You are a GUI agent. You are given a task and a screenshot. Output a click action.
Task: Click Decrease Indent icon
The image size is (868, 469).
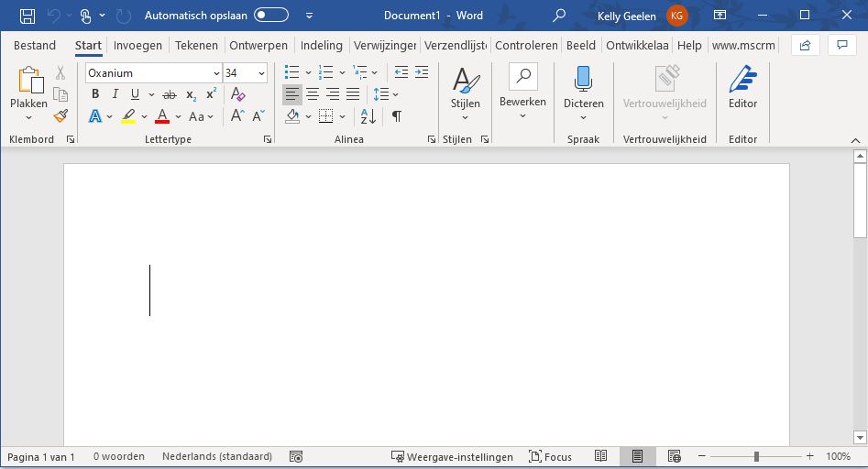point(401,71)
